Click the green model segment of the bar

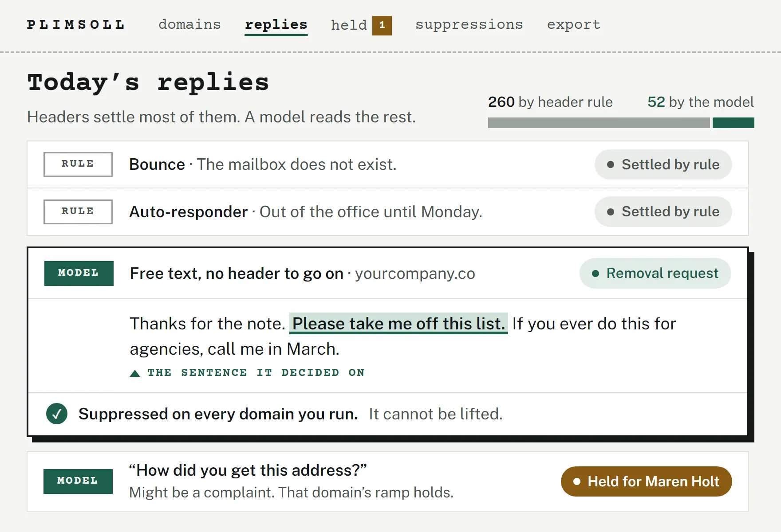point(733,123)
